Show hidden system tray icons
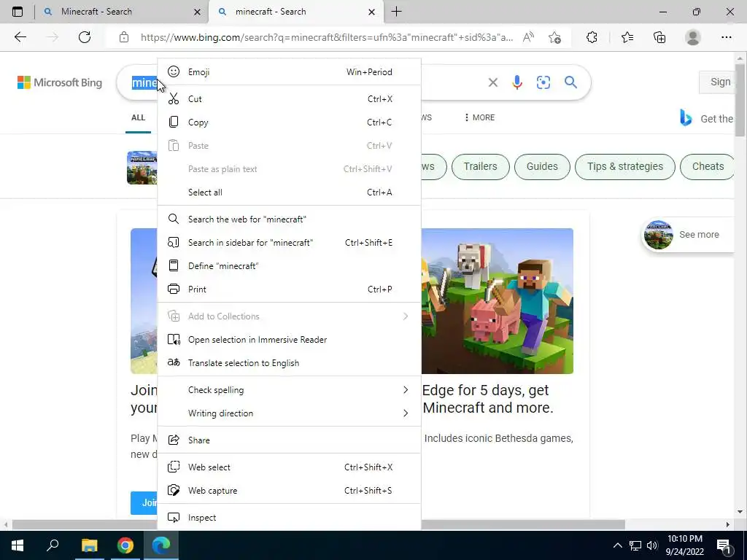 coord(617,545)
